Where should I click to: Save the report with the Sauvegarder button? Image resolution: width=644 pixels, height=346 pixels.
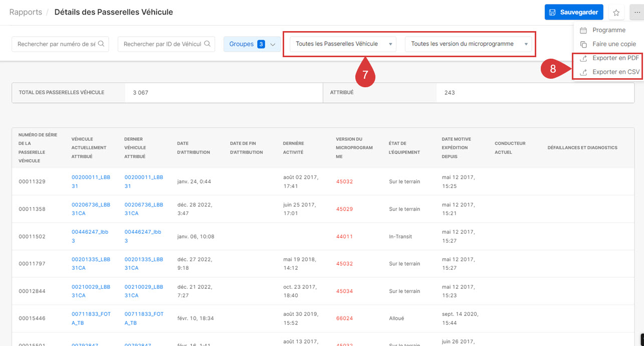pyautogui.click(x=574, y=13)
